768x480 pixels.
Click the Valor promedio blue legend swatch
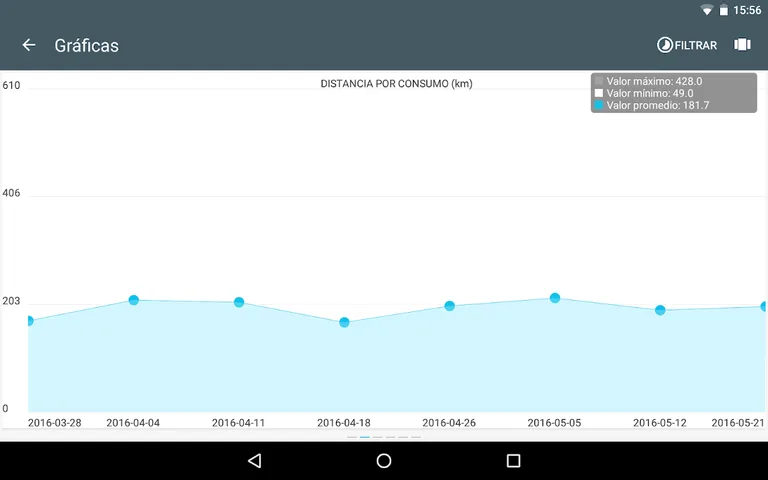pos(599,105)
